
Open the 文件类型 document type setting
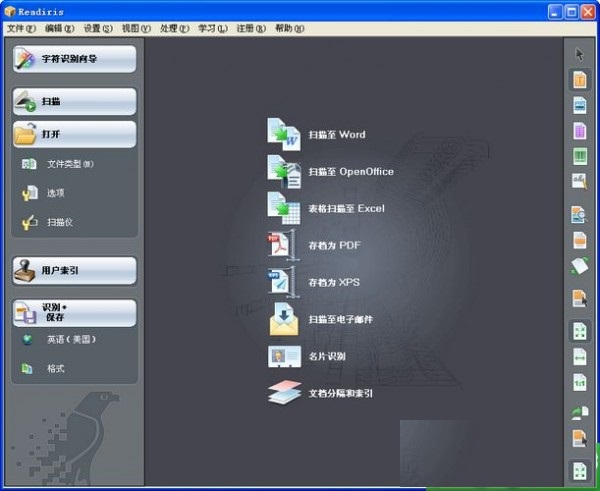[x=57, y=164]
